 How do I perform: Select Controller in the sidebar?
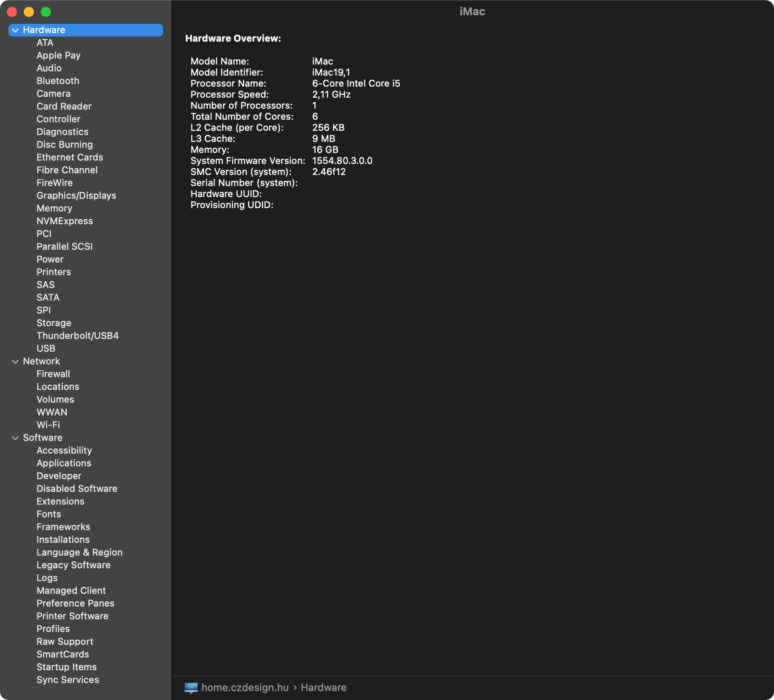point(58,119)
